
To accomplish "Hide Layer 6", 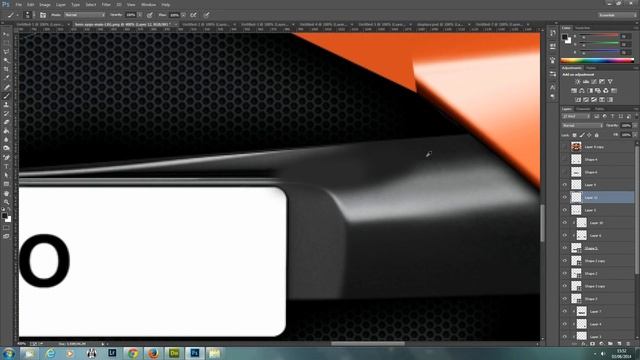I will coord(565,236).
